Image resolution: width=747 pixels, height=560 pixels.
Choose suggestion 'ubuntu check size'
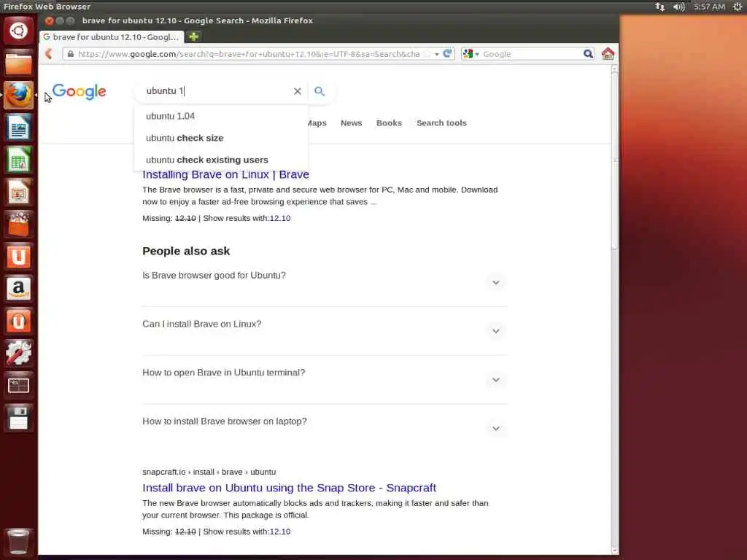[222, 138]
